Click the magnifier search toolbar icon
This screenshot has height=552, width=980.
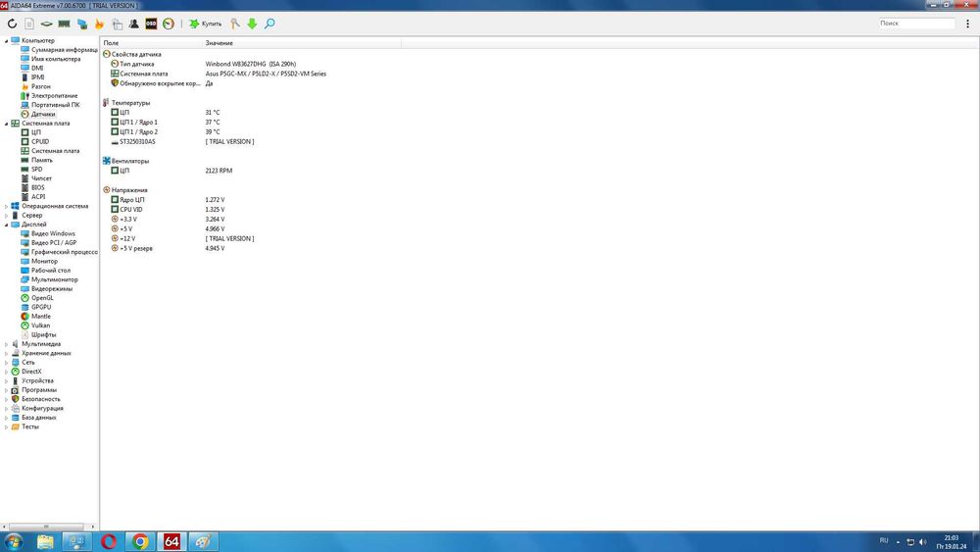point(269,24)
